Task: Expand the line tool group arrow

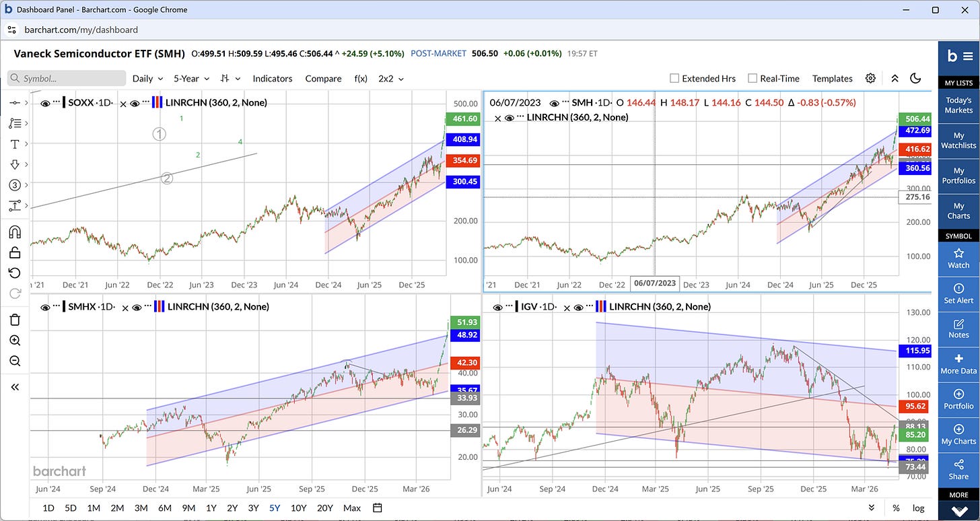Action: [x=27, y=103]
